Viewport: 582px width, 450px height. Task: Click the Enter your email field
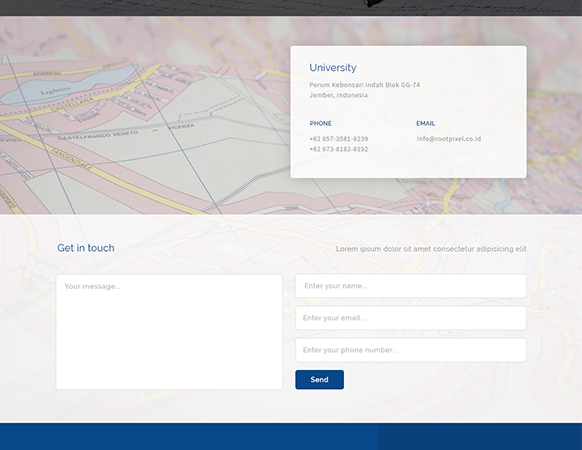pos(411,318)
